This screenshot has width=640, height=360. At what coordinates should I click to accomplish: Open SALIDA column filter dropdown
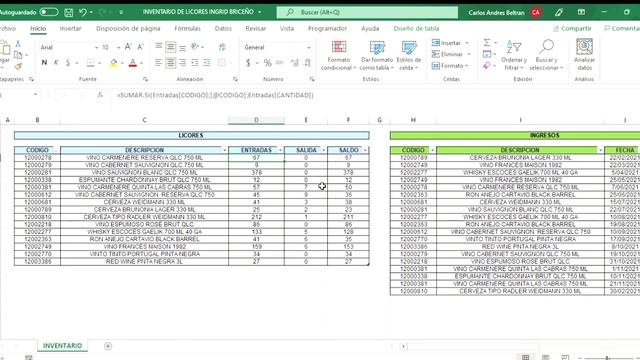point(324,150)
